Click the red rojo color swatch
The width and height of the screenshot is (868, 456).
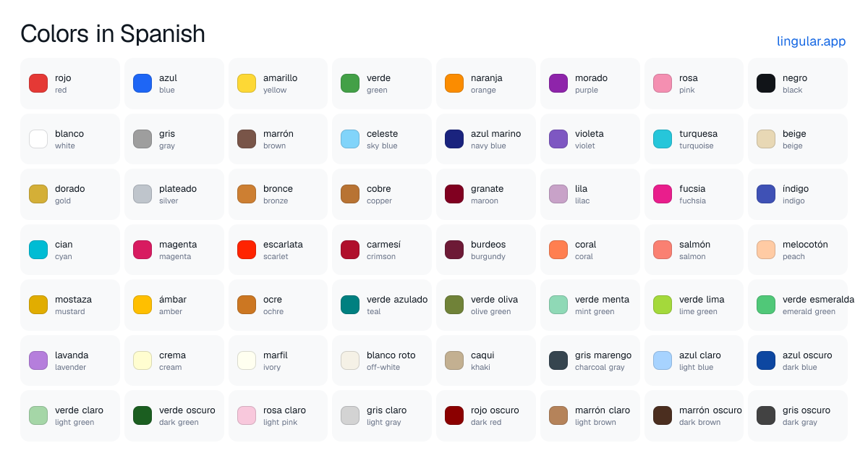pos(38,83)
